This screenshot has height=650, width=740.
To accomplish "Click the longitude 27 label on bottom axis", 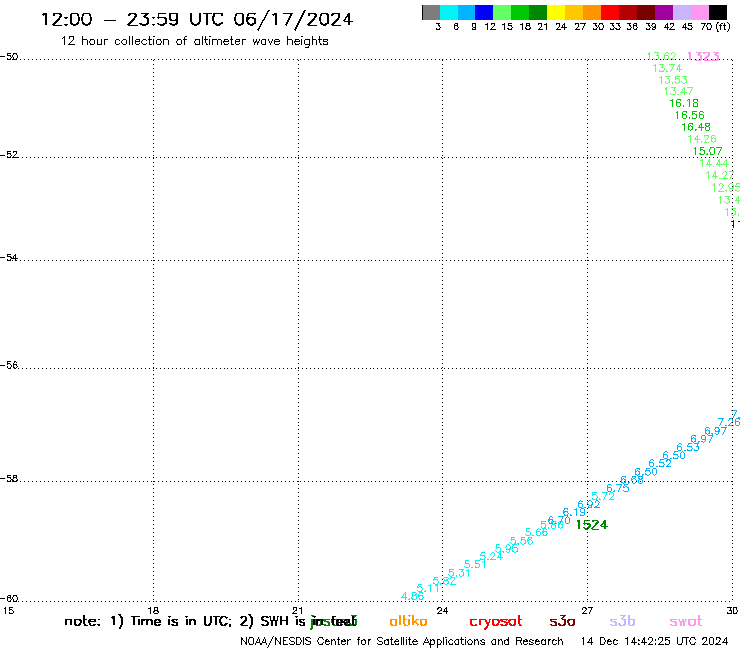I will 587,610.
